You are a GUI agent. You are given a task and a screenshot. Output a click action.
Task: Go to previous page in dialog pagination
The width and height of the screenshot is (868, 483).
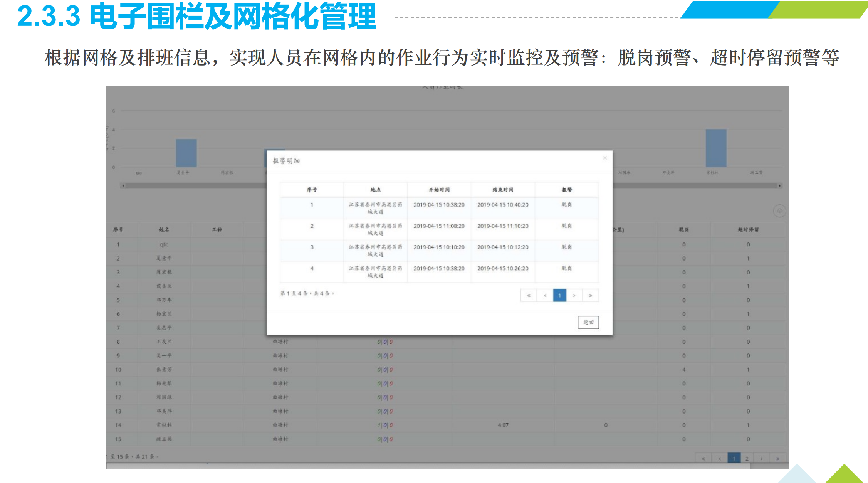coord(545,296)
